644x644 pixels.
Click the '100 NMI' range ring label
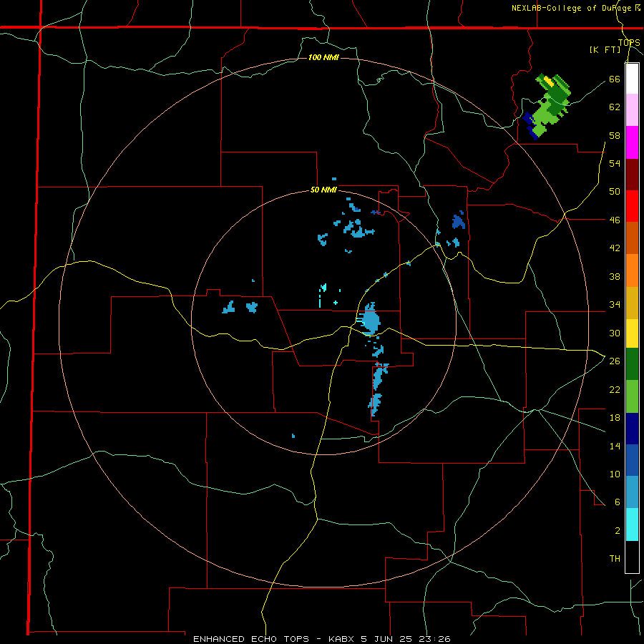pyautogui.click(x=323, y=57)
